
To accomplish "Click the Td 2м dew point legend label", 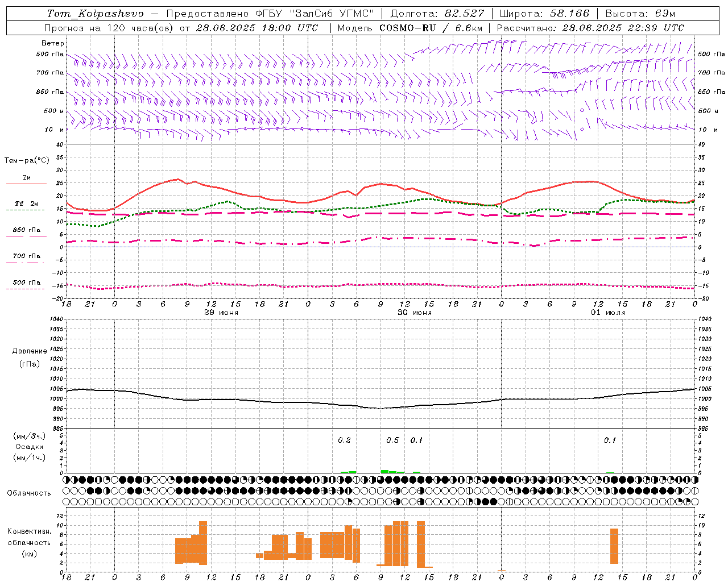I will [x=27, y=203].
